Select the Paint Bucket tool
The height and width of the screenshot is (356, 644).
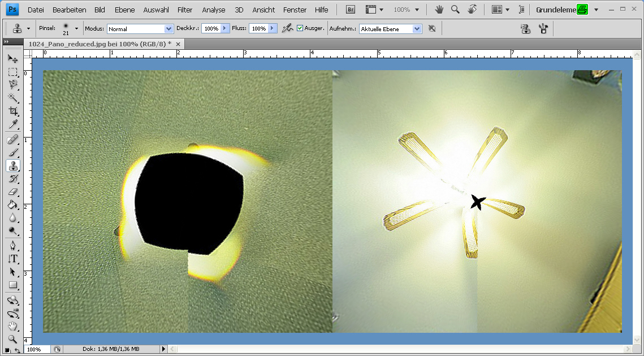point(12,205)
